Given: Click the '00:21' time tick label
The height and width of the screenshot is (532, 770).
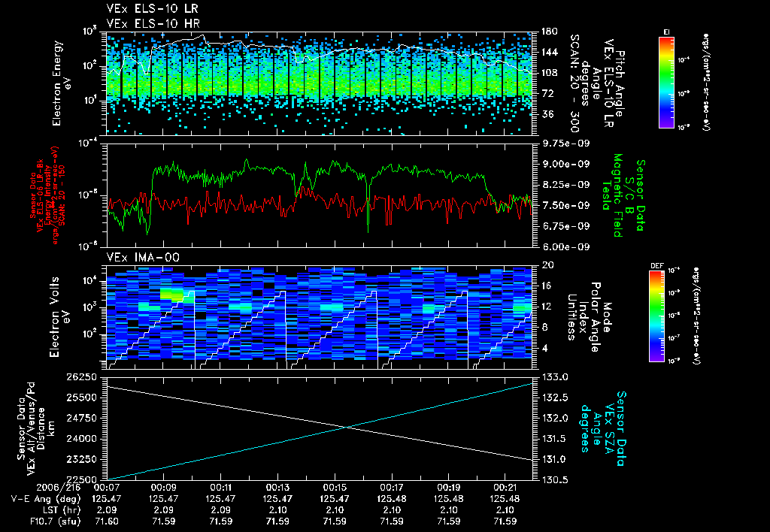Looking at the screenshot, I should (505, 488).
